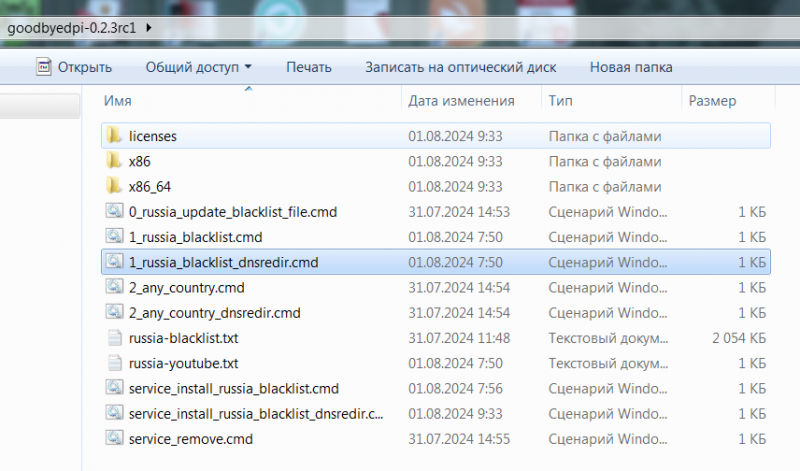Select the truncated service_install_russia_blacklist_dnsredir name
This screenshot has height=471, width=800.
click(x=256, y=414)
